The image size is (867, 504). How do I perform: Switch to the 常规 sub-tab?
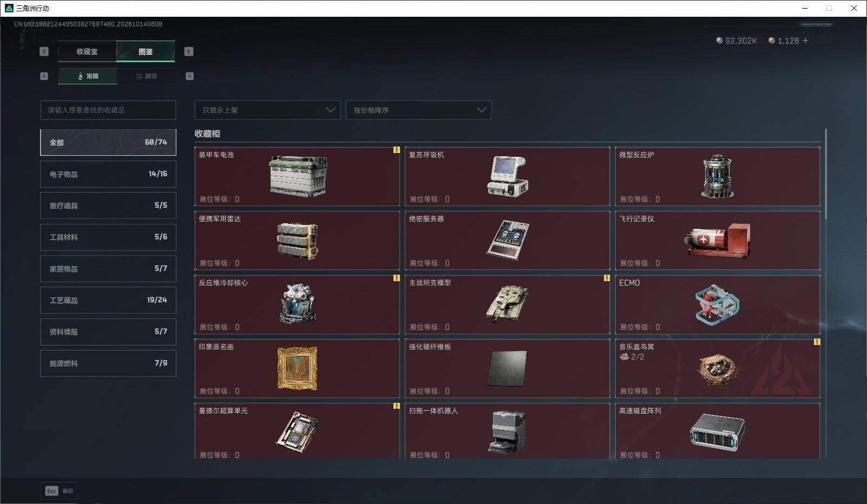click(x=88, y=76)
